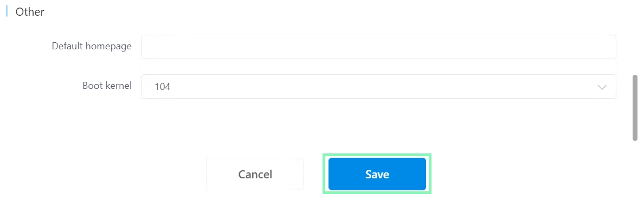
Task: Select the Other section heading
Action: click(30, 12)
